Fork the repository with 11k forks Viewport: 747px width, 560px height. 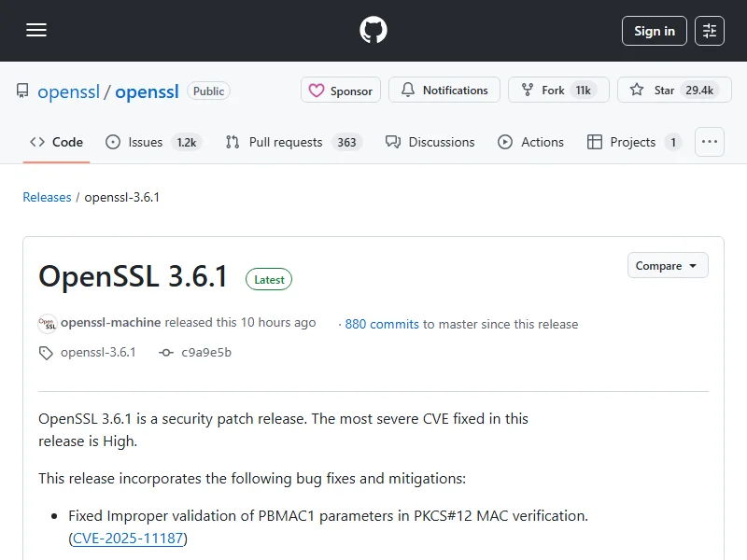point(557,91)
